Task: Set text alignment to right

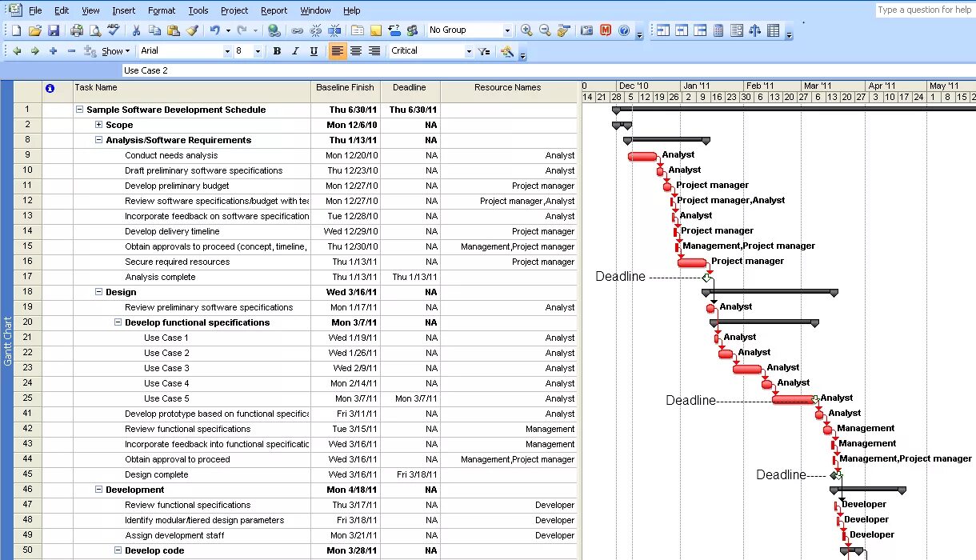Action: coord(374,51)
